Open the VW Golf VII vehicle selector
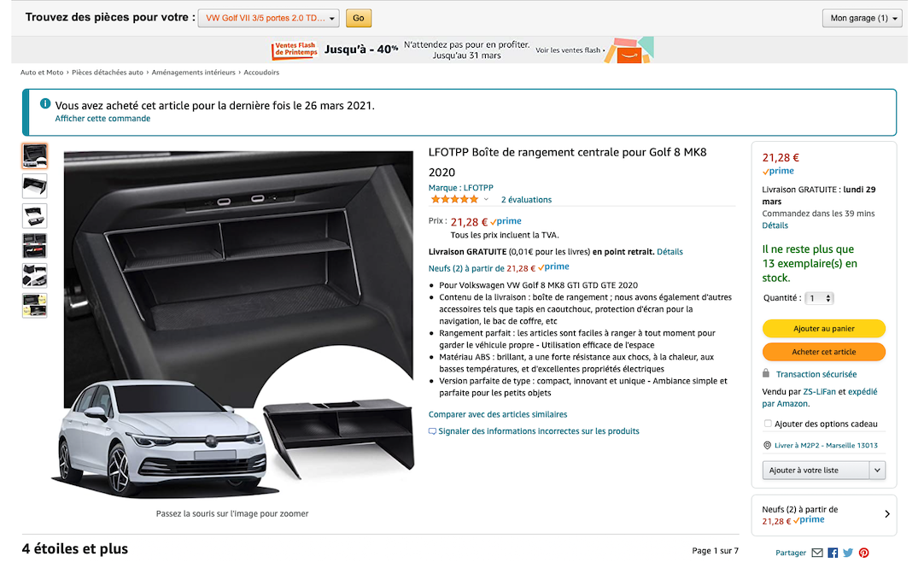 tap(269, 18)
